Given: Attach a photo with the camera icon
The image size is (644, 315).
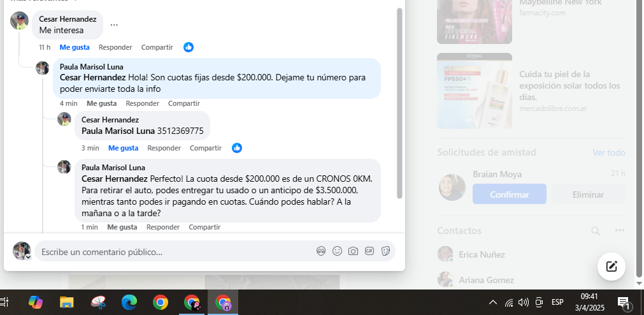Looking at the screenshot, I should tap(354, 251).
